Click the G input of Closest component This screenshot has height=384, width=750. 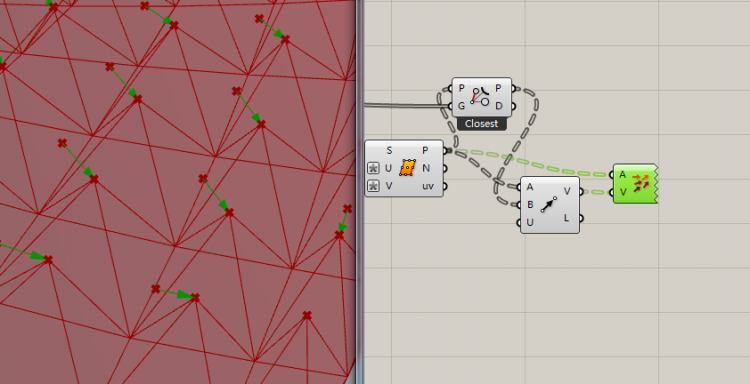coord(461,106)
